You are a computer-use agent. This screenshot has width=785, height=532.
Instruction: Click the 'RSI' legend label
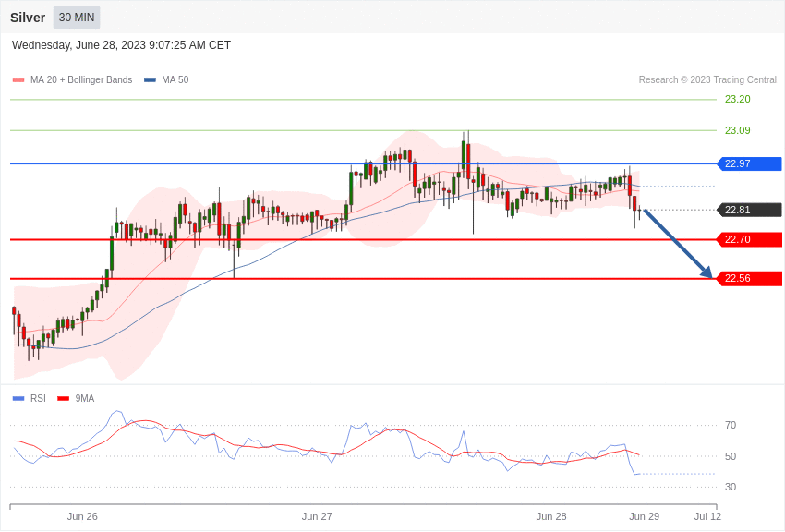click(x=38, y=398)
